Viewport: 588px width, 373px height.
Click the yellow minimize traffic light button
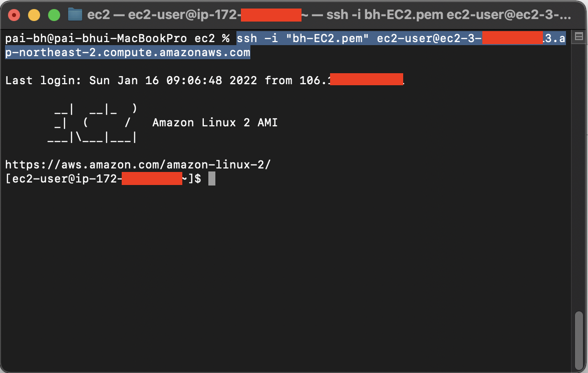coord(34,15)
